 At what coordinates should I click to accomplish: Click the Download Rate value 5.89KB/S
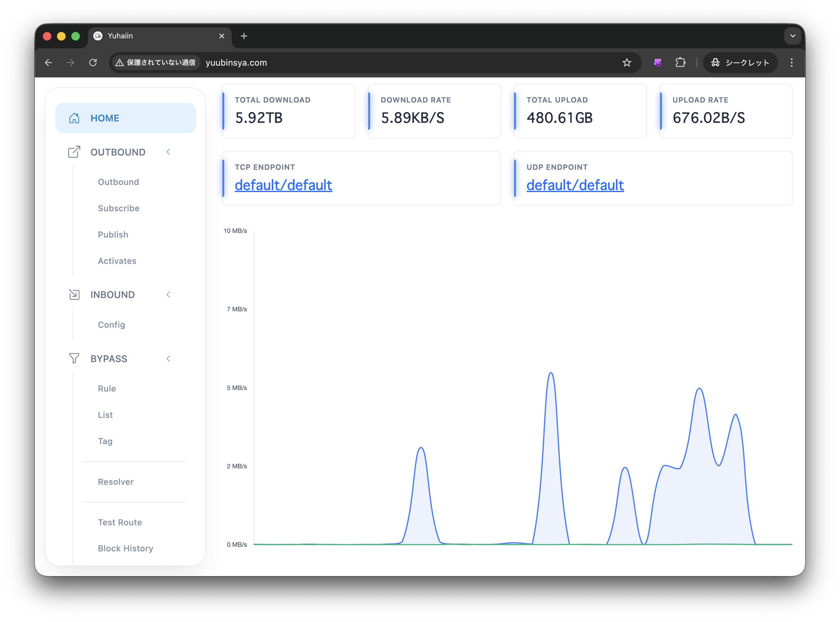tap(412, 118)
